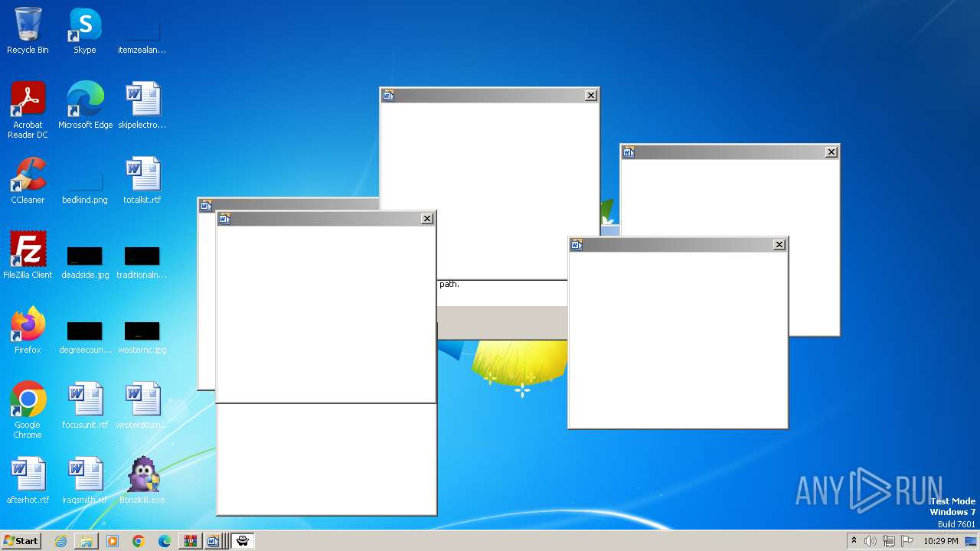Click the 'path.' message text
This screenshot has width=980, height=551.
(449, 284)
